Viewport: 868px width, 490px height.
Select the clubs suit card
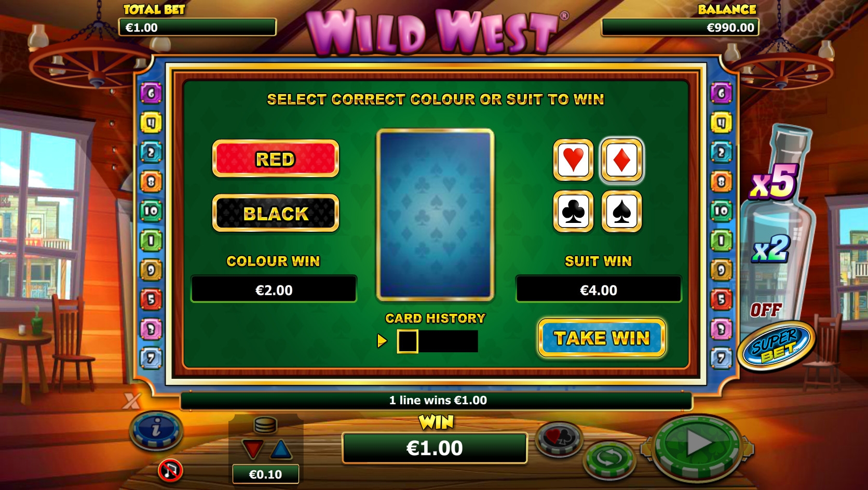pyautogui.click(x=573, y=211)
